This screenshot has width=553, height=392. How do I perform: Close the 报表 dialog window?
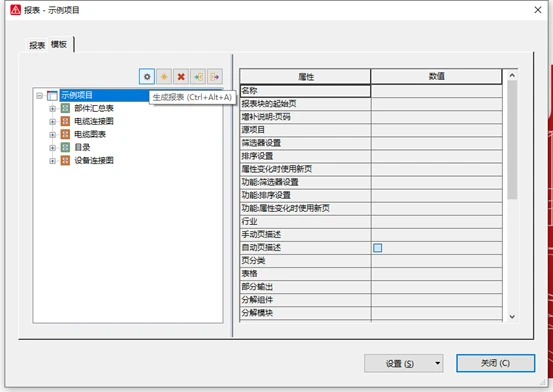pos(537,10)
